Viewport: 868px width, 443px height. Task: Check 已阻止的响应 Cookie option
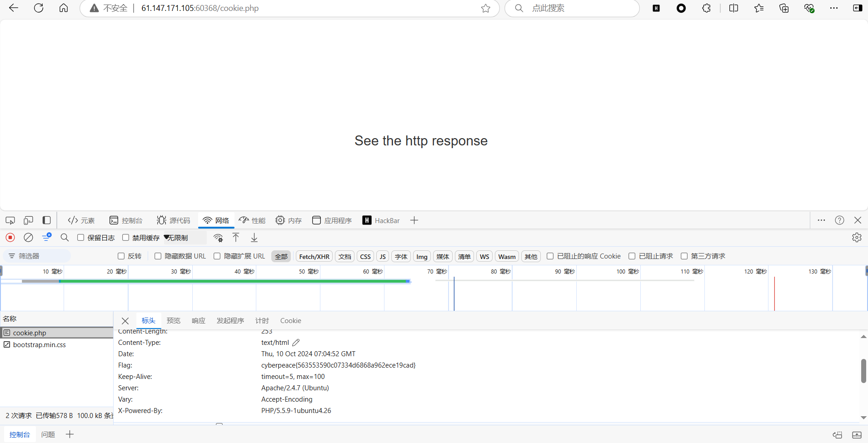[550, 256]
